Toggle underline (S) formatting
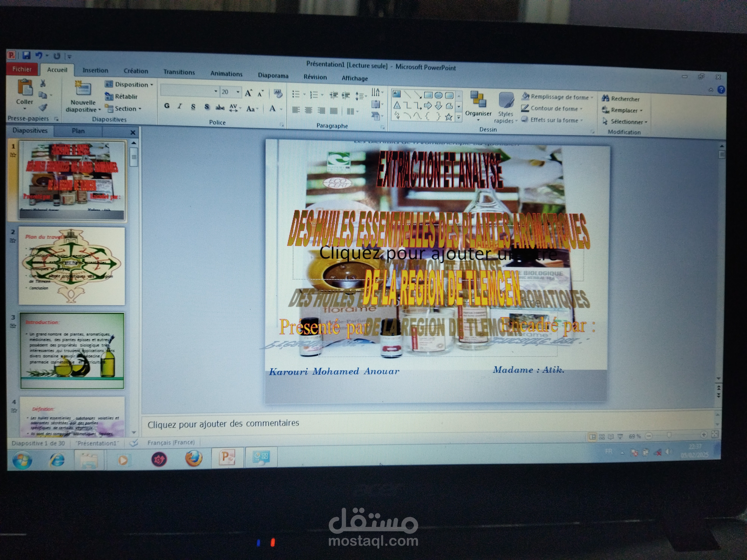The width and height of the screenshot is (747, 560). pos(193,107)
